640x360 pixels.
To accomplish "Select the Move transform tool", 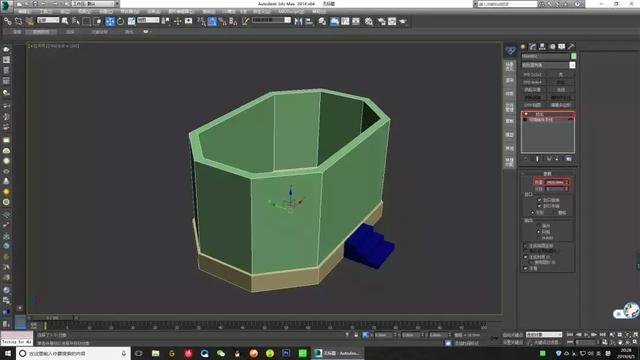I will point(110,21).
